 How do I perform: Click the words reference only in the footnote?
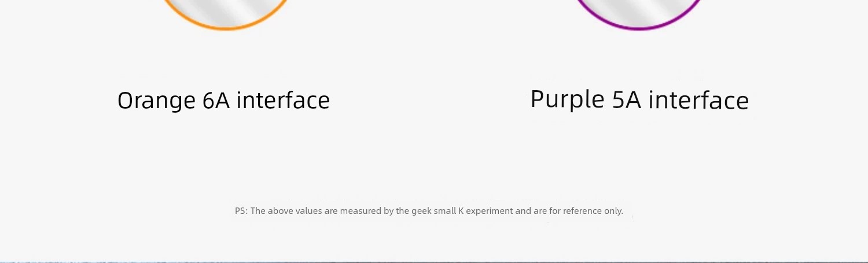[593, 211]
